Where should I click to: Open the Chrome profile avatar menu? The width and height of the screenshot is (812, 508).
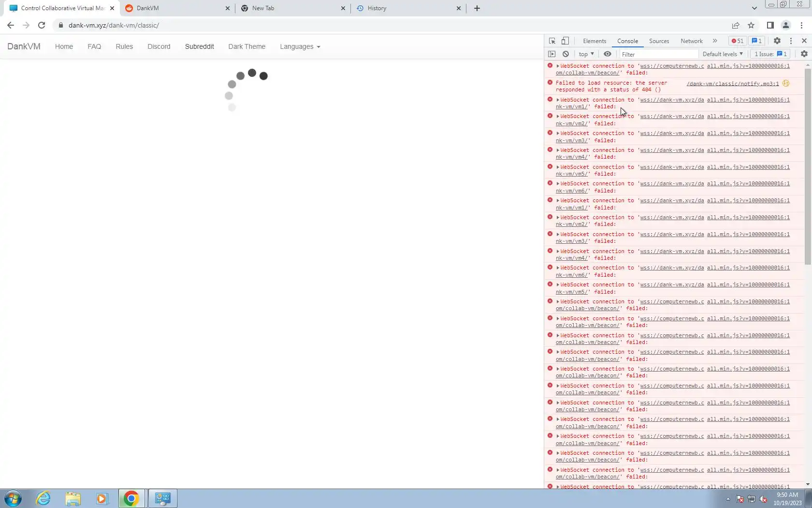pyautogui.click(x=786, y=25)
